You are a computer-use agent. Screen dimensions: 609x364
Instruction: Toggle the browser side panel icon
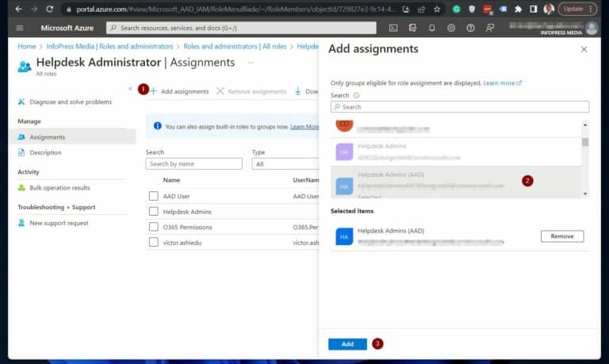tap(533, 9)
